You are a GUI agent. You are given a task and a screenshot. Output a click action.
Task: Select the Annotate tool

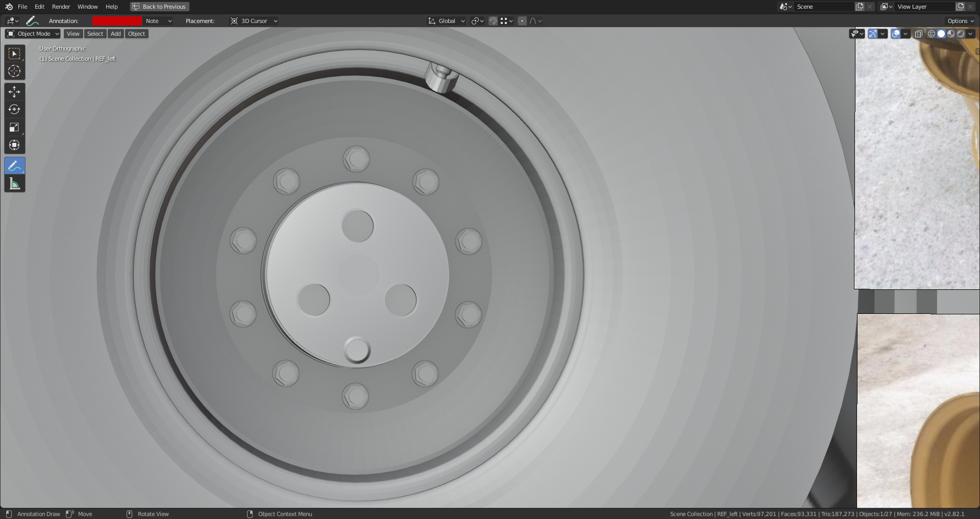tap(14, 166)
